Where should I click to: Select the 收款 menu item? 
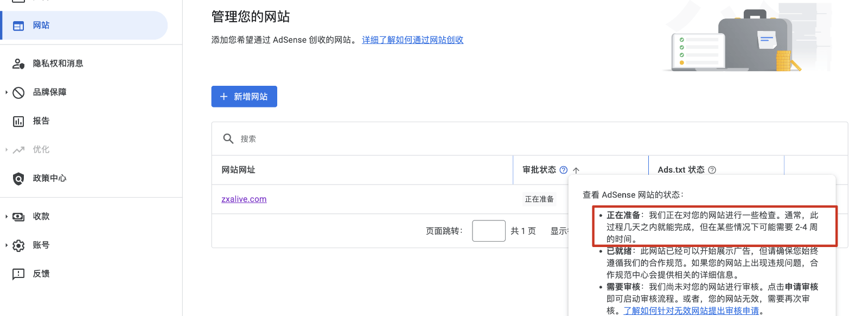point(41,216)
